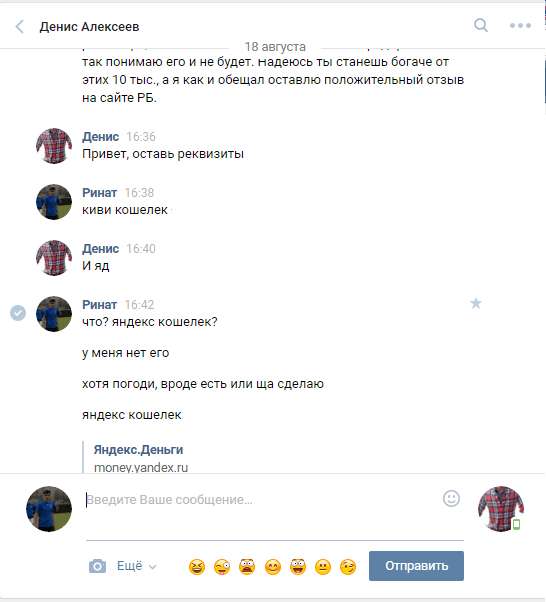Insert the blushing smile emoji
This screenshot has width=546, height=602.
273,567
